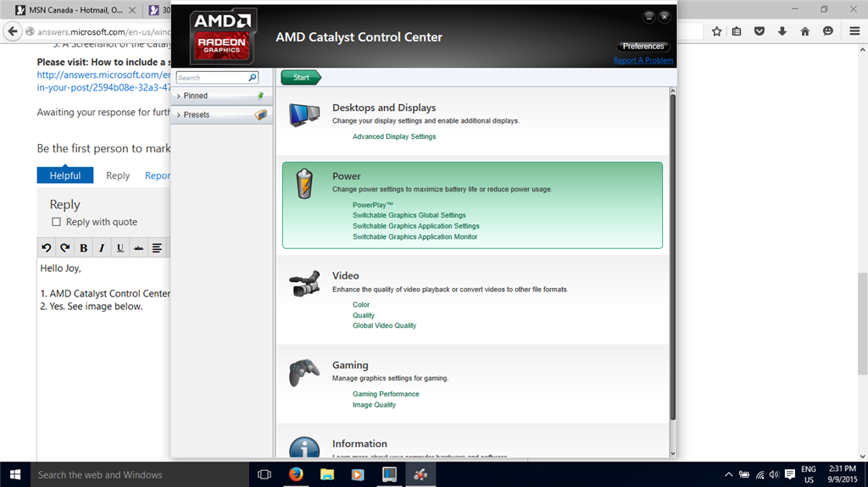Image resolution: width=868 pixels, height=487 pixels.
Task: Open the Windows Start menu
Action: click(x=15, y=474)
